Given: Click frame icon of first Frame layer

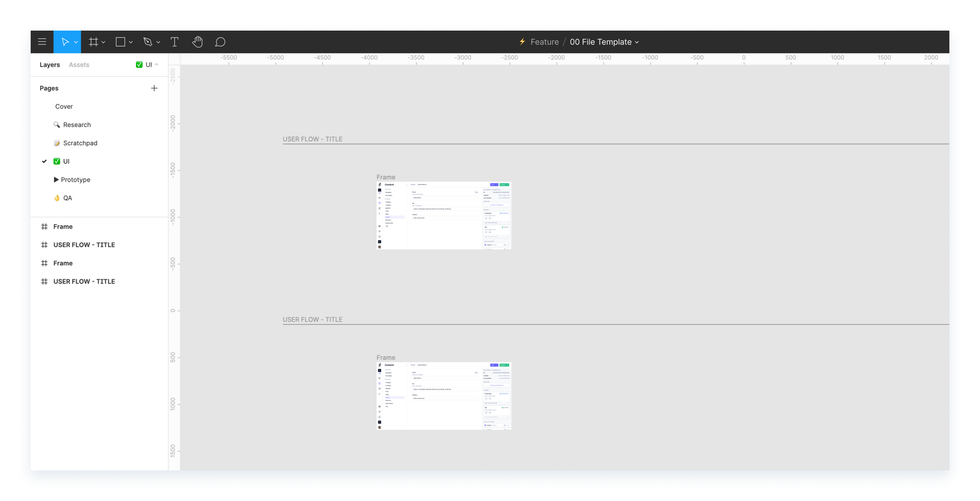Looking at the screenshot, I should pyautogui.click(x=45, y=227).
